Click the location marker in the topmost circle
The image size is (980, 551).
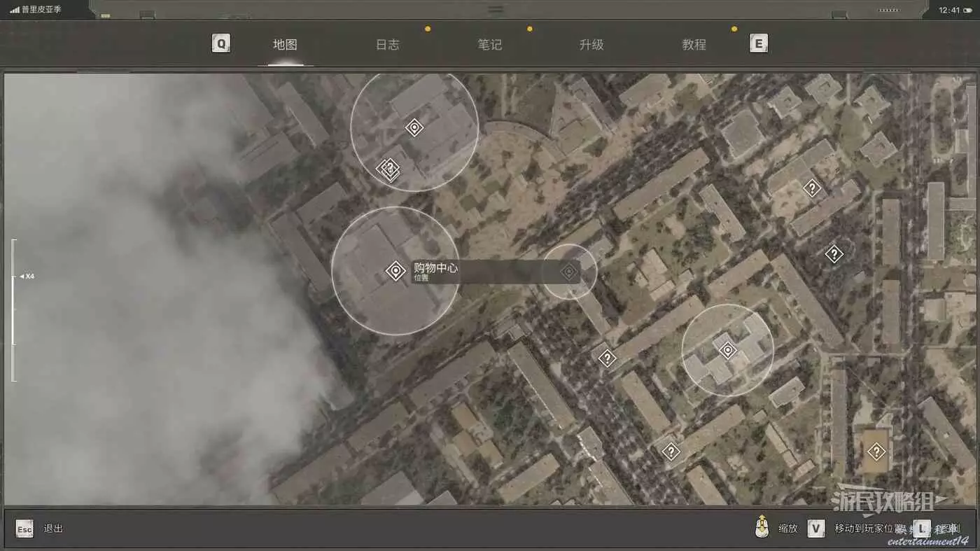414,127
